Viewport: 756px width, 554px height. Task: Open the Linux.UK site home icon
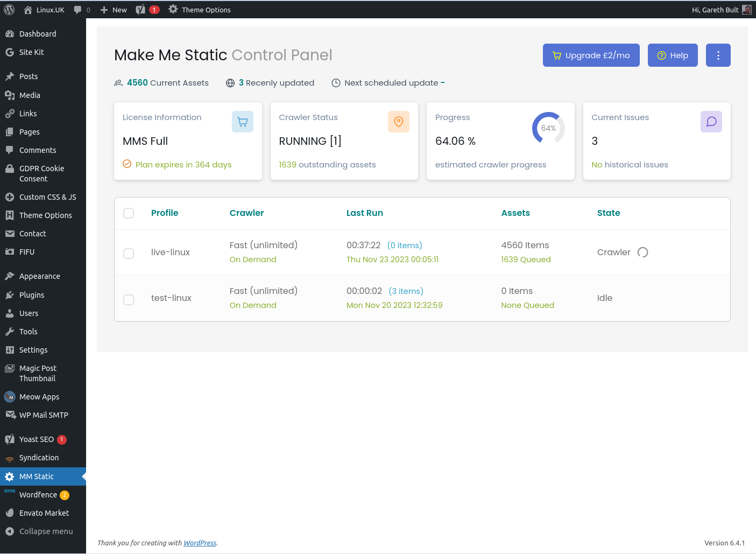pos(28,10)
